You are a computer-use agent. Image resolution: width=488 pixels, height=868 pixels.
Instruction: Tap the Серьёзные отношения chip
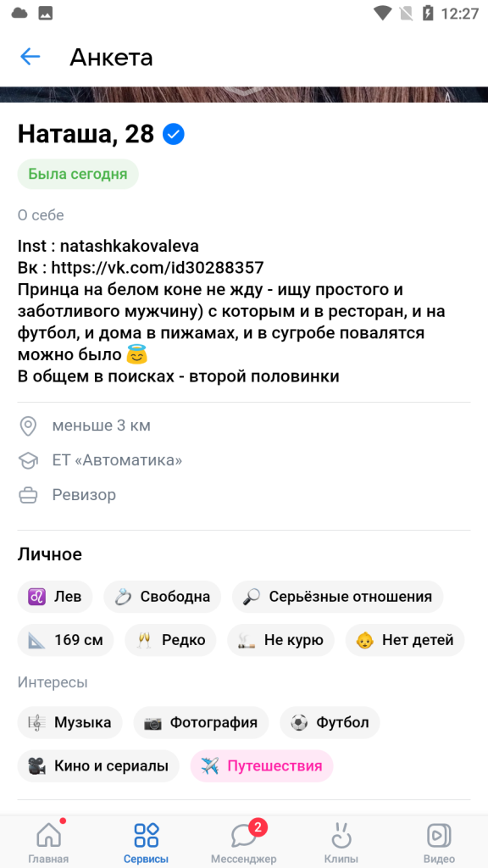coord(337,597)
